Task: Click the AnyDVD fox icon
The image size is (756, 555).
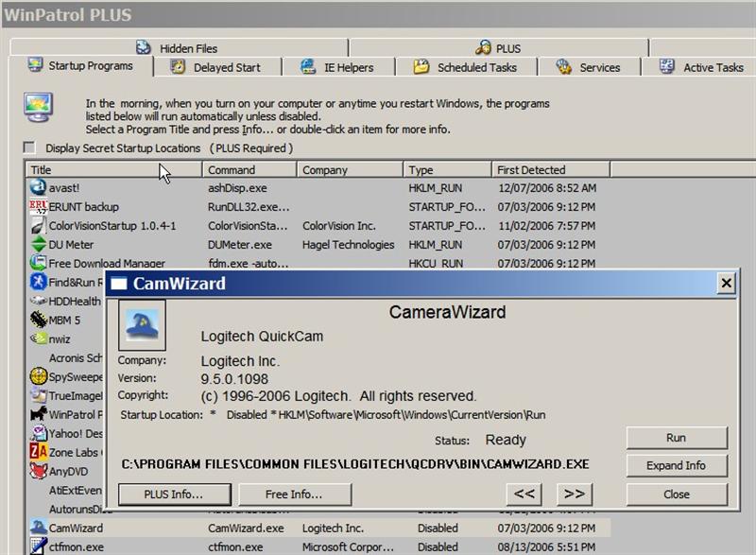Action: pyautogui.click(x=38, y=471)
